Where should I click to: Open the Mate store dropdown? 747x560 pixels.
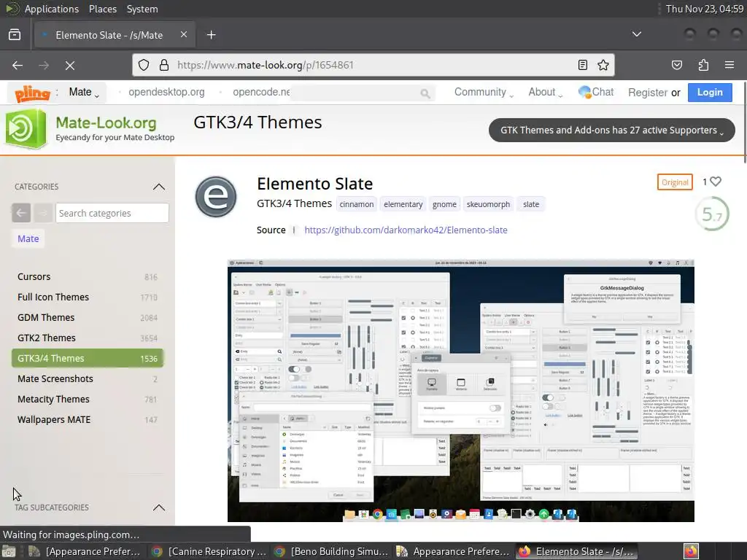click(x=84, y=93)
